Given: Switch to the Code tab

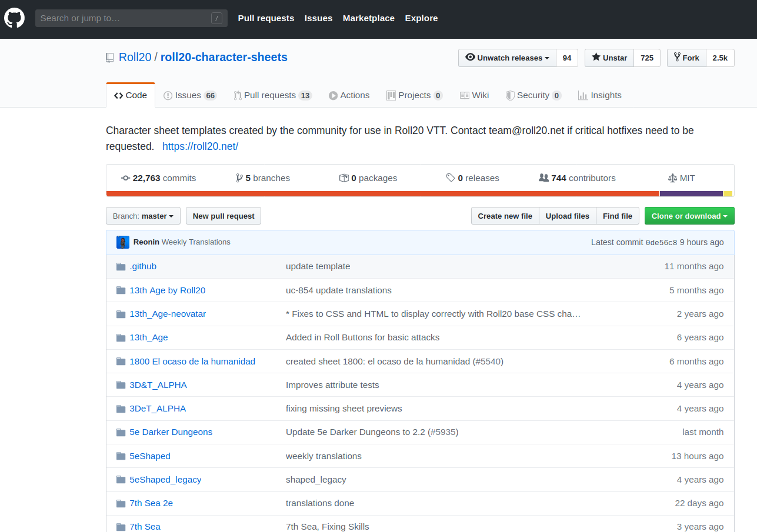Looking at the screenshot, I should 131,95.
